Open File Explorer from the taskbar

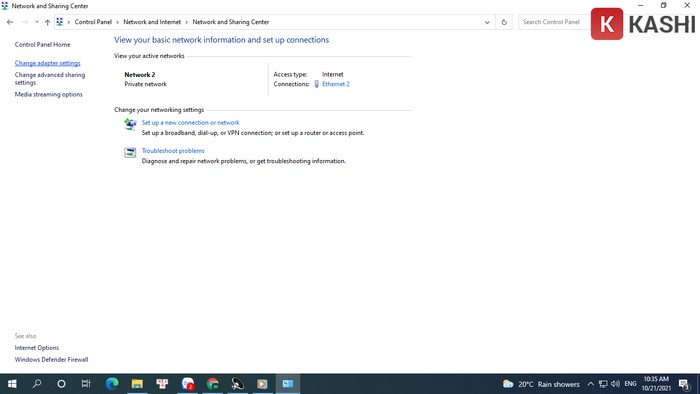(137, 384)
